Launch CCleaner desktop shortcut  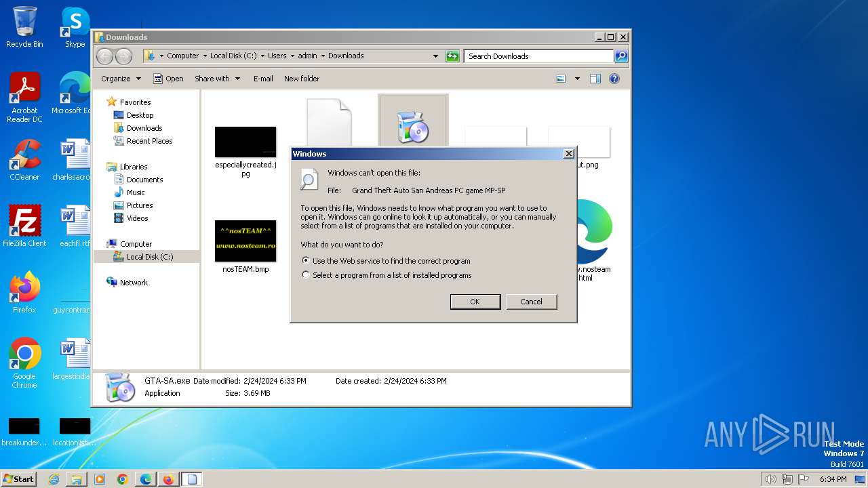[x=24, y=160]
